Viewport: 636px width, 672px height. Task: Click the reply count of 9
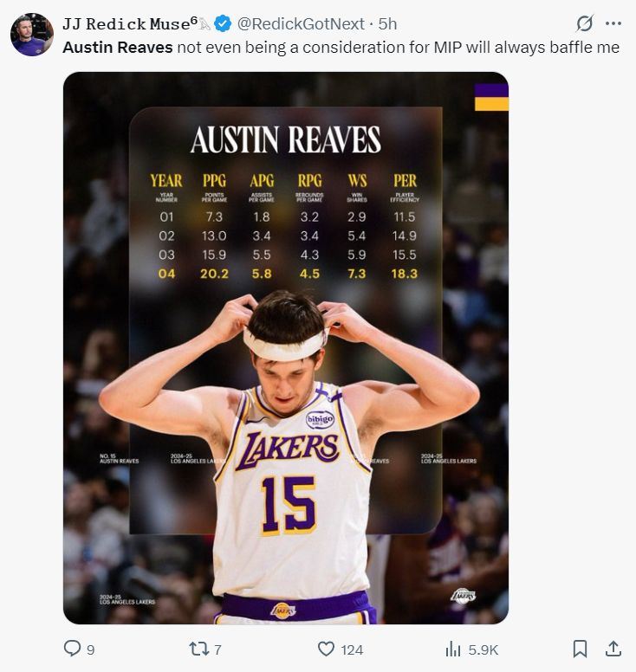91,649
